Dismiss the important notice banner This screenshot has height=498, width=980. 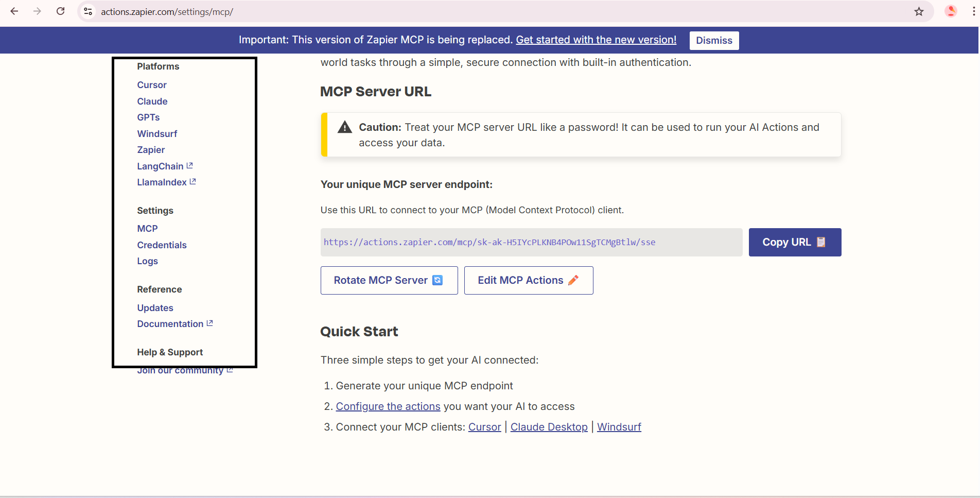click(x=713, y=40)
